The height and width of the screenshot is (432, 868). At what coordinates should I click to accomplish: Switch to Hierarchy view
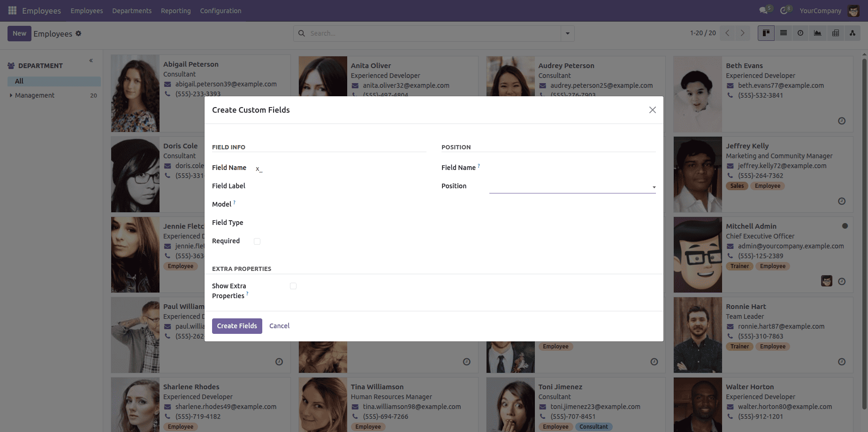click(853, 33)
